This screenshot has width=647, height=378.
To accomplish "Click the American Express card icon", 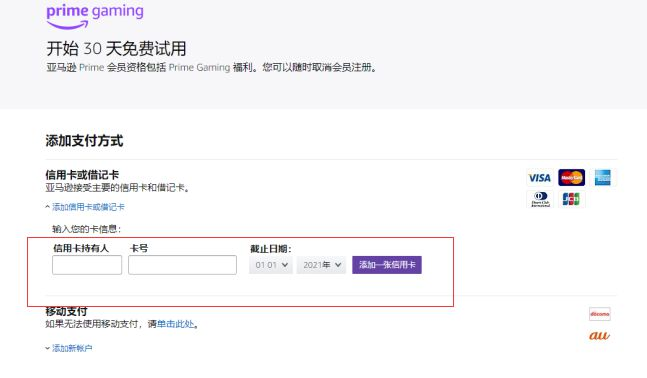I will pyautogui.click(x=602, y=178).
